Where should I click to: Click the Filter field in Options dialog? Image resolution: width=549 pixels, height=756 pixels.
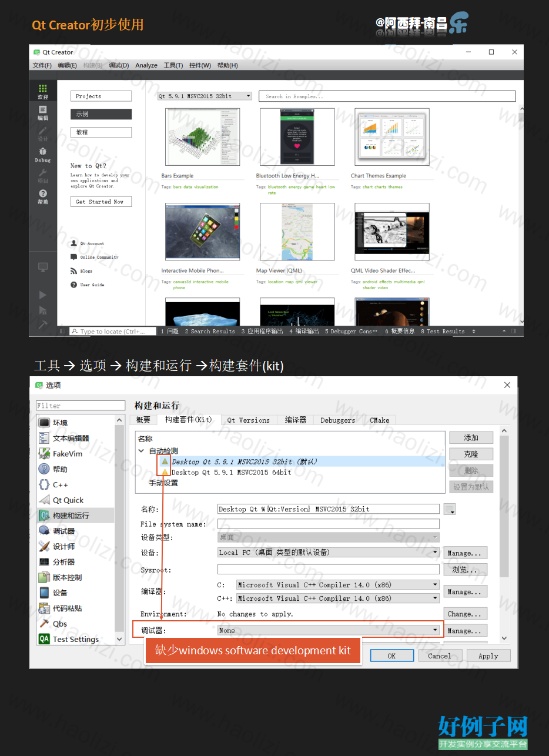tap(81, 406)
